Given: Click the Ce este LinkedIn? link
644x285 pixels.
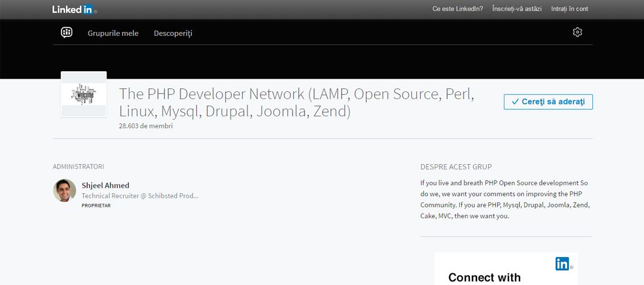Looking at the screenshot, I should tap(458, 9).
